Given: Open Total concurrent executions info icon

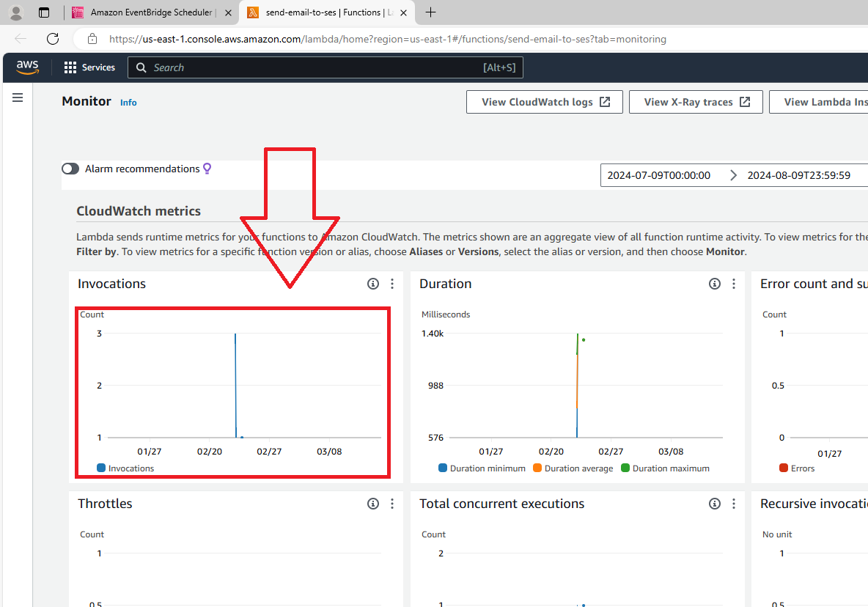Looking at the screenshot, I should click(x=715, y=504).
